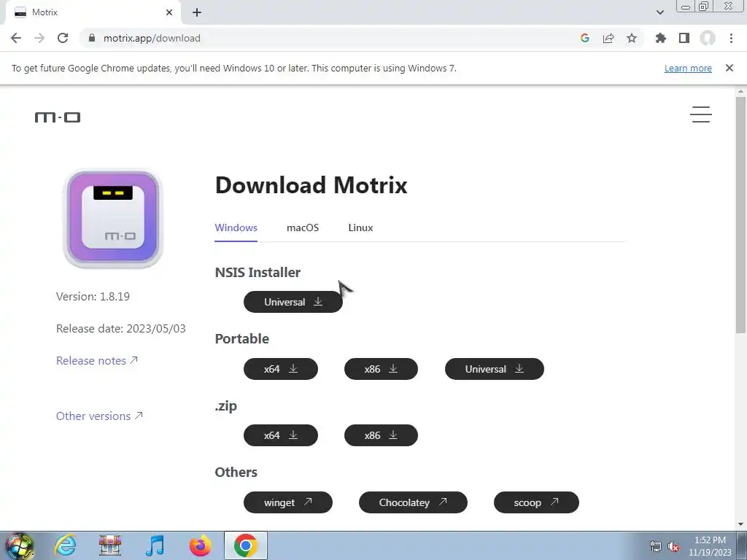Launch Firefox from the taskbar
The image size is (747, 560).
pos(200,545)
